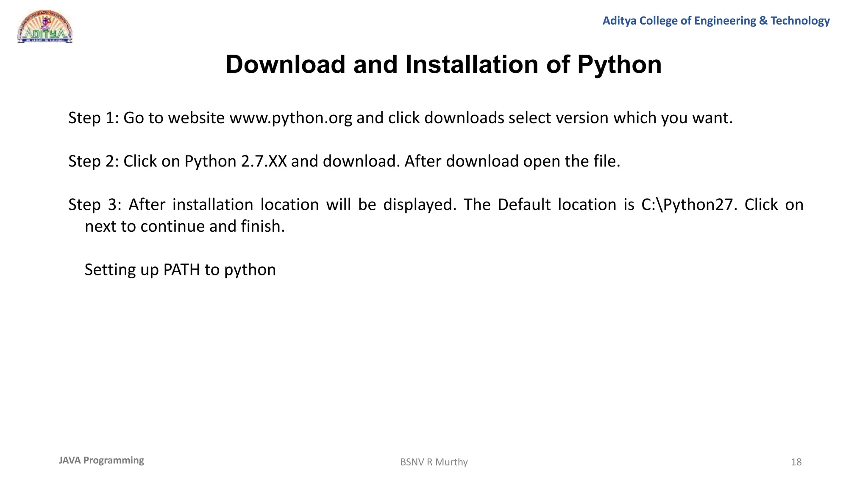The height and width of the screenshot is (488, 868).
Task: Click 'next to continue and finish.' line
Action: coord(185,226)
